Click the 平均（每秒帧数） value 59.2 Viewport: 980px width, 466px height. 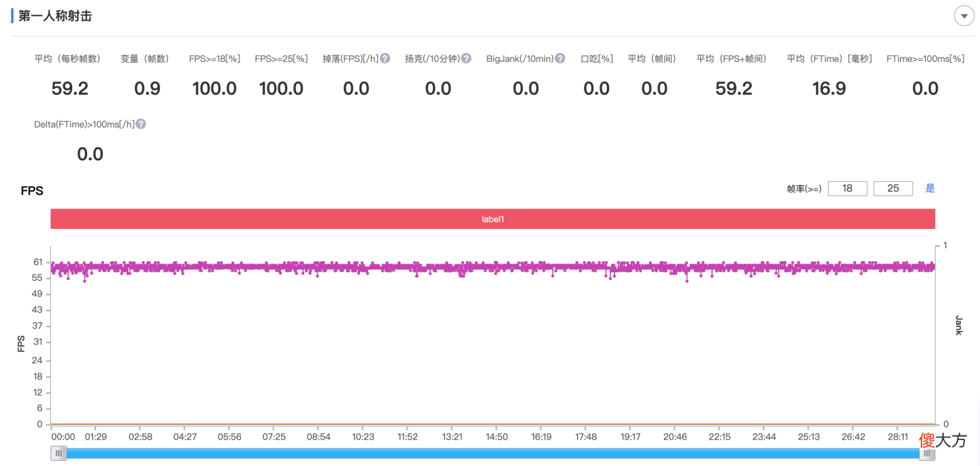(x=70, y=89)
